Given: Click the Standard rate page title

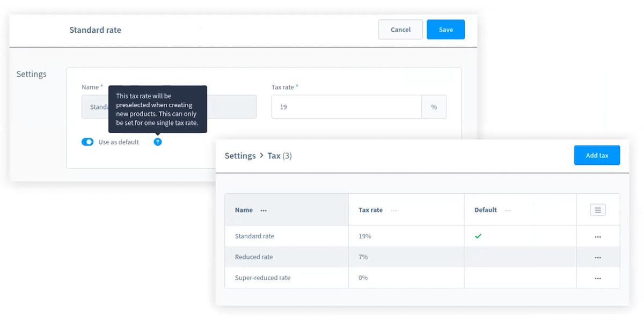Looking at the screenshot, I should tap(95, 30).
